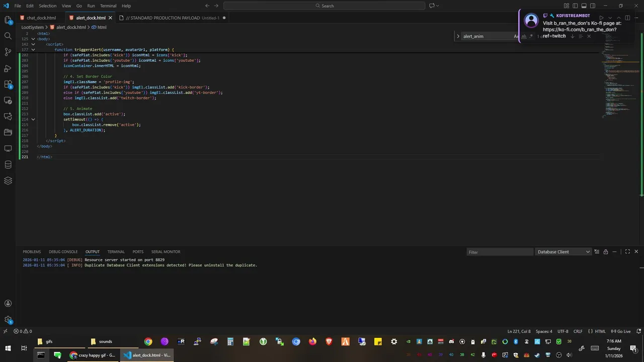Toggle Find in Selection in find widget
The image size is (644, 362).
[580, 36]
